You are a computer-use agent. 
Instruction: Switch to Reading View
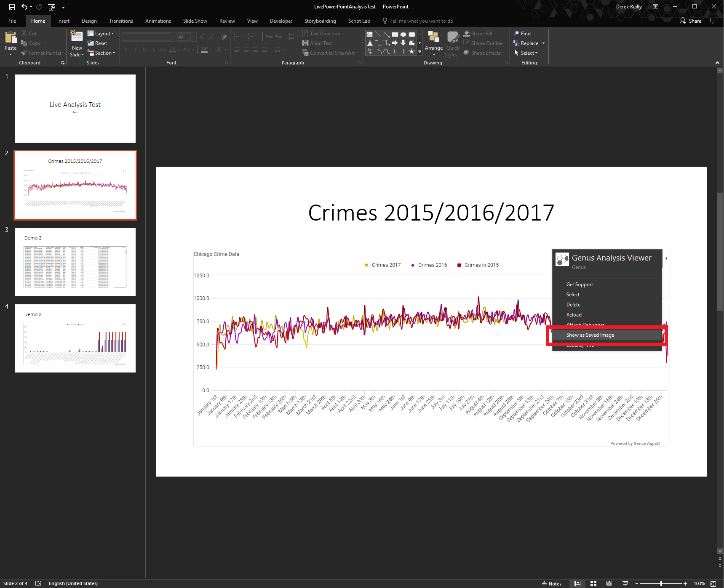click(609, 583)
